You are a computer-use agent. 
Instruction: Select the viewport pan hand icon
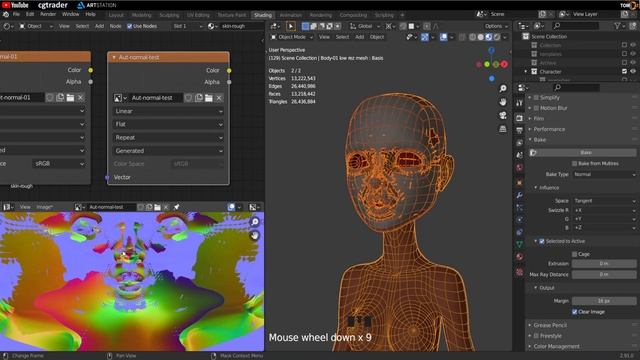click(503, 102)
